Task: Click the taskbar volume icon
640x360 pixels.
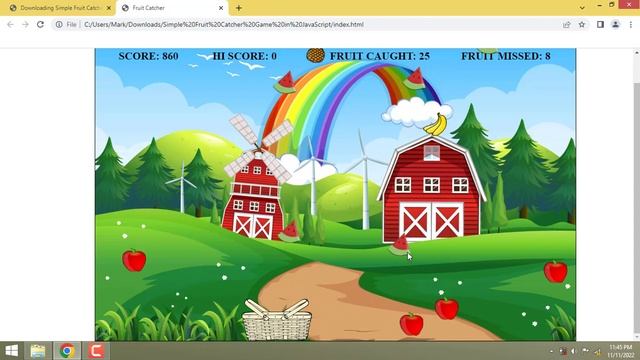Action: point(573,351)
